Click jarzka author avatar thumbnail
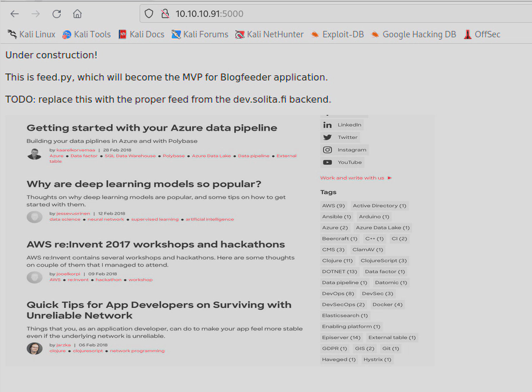Image resolution: width=532 pixels, height=392 pixels. pos(34,348)
